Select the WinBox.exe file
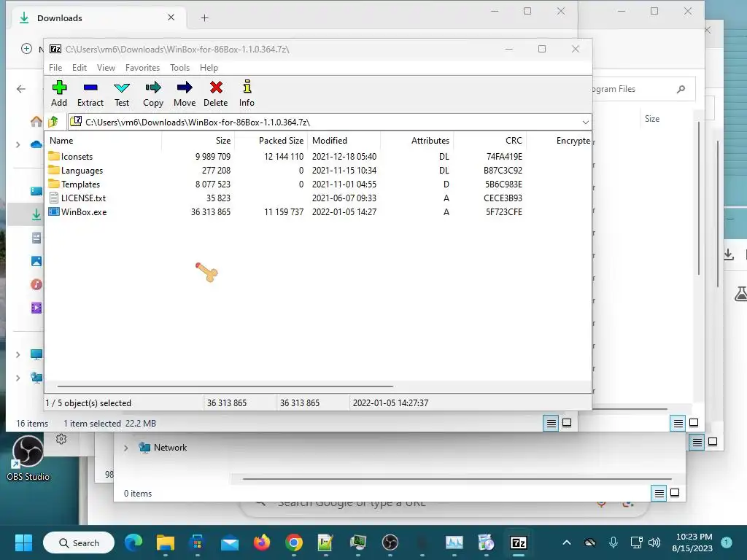This screenshot has height=560, width=747. pos(83,212)
